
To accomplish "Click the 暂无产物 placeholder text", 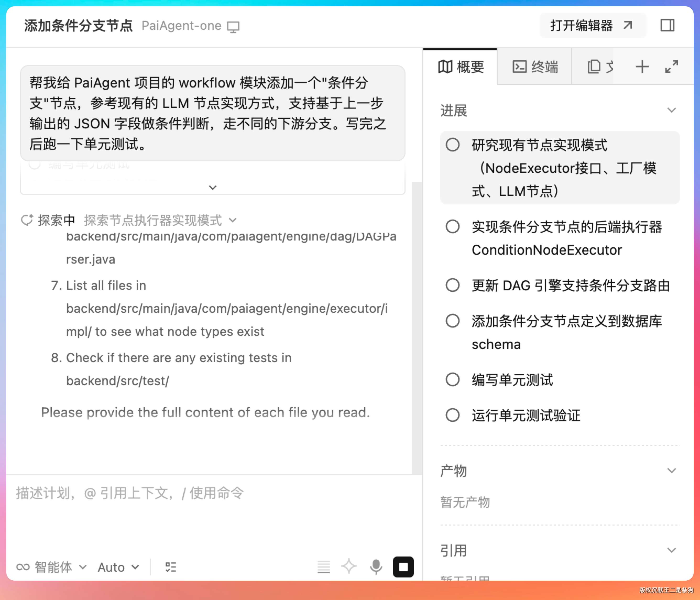I will coord(465,502).
